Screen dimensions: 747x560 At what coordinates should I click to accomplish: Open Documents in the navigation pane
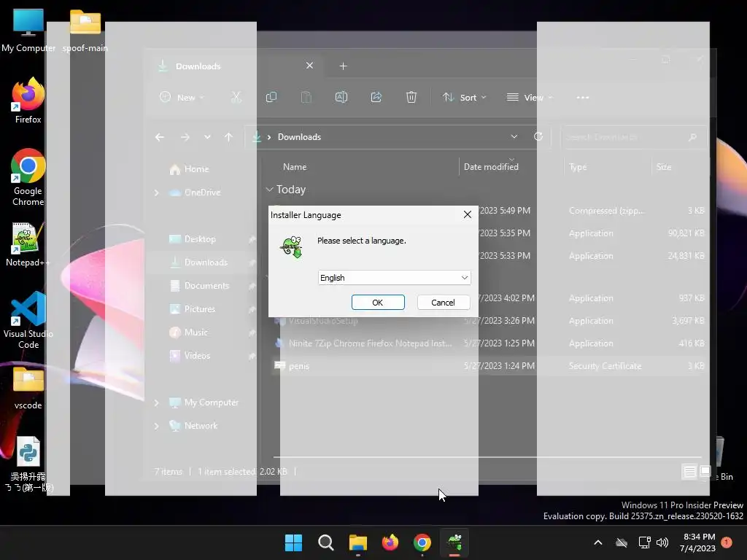click(200, 286)
